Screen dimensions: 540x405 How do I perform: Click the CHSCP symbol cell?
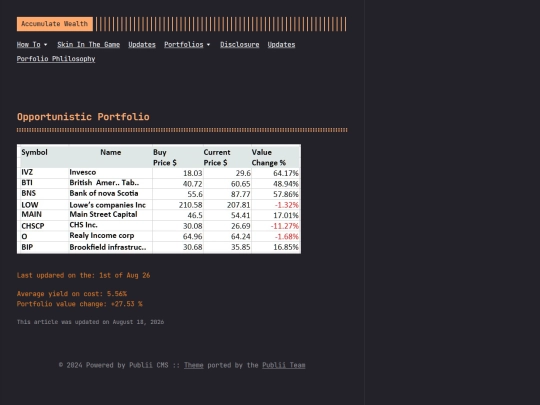click(33, 226)
